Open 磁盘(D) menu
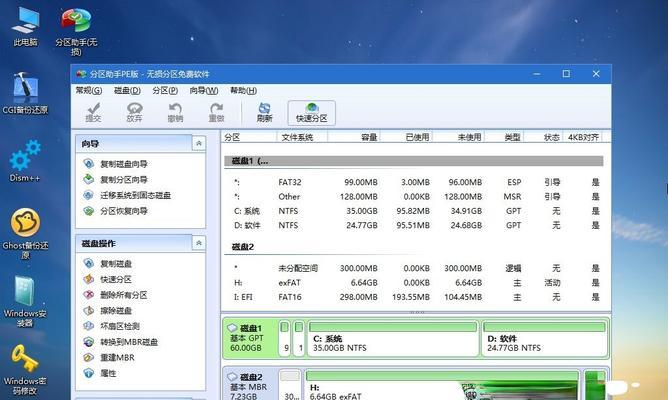 [x=127, y=90]
